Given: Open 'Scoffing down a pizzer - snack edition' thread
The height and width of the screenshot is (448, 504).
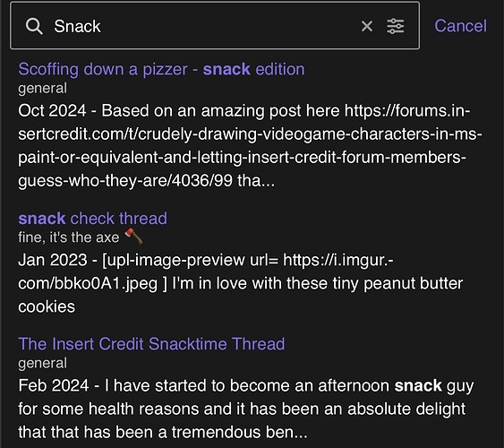Looking at the screenshot, I should click(x=161, y=69).
